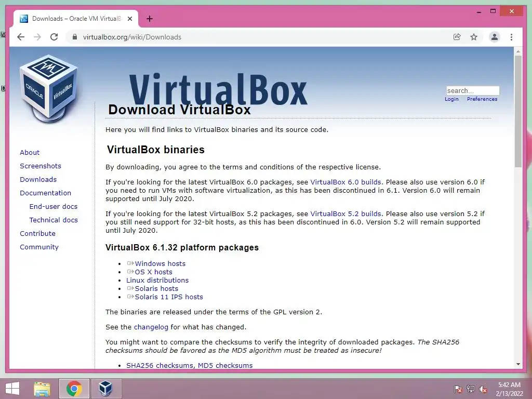Viewport: 532px width, 399px height.
Task: Click the scrollbar up arrow
Action: tap(518, 51)
